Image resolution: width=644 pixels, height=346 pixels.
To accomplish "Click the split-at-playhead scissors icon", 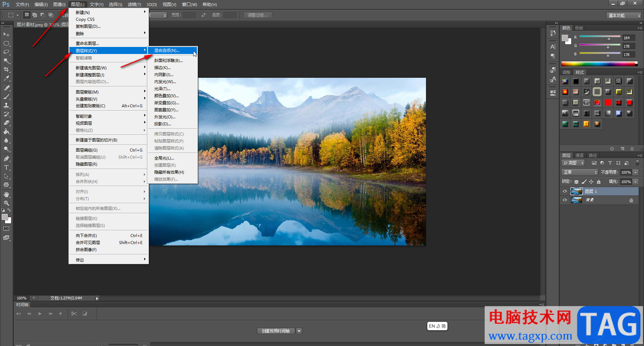I will coord(74,313).
